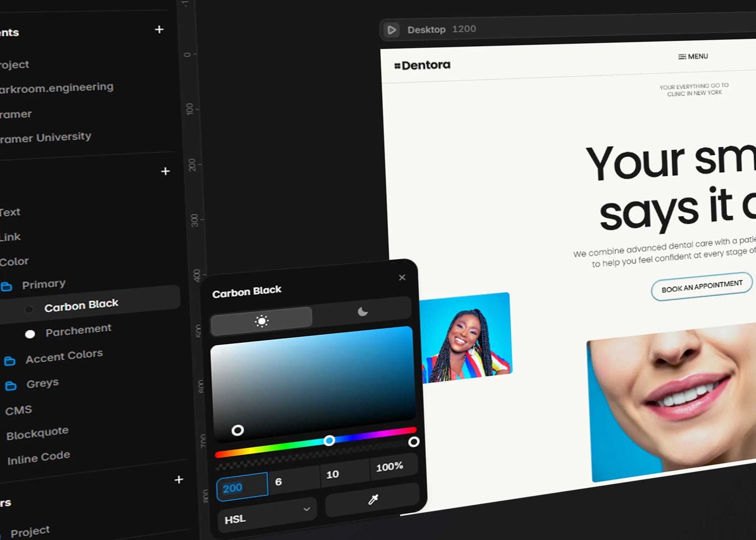Select the Inline Code style row

(x=39, y=458)
